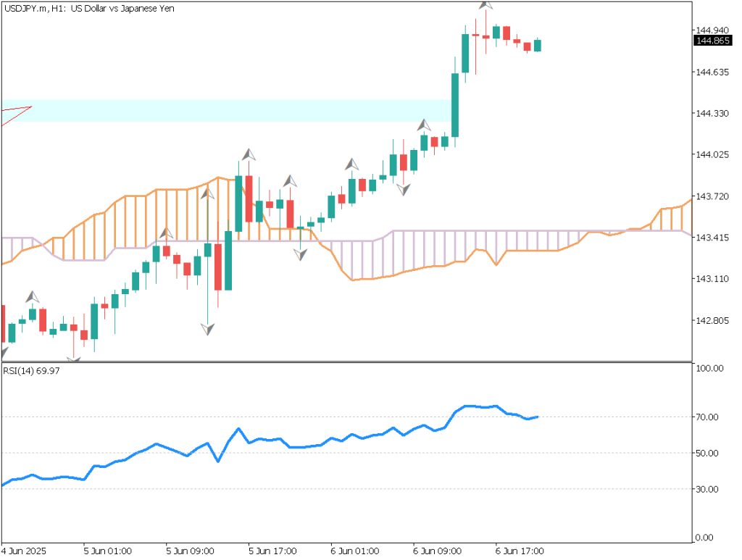Select the red triangle object at left edge
Viewport: 742px width, 560px height.
(x=14, y=114)
